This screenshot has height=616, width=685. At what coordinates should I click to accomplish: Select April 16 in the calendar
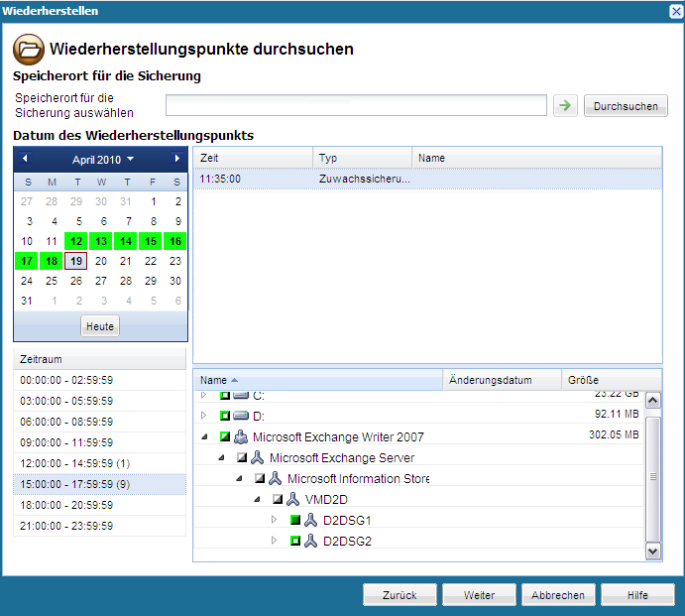[175, 241]
